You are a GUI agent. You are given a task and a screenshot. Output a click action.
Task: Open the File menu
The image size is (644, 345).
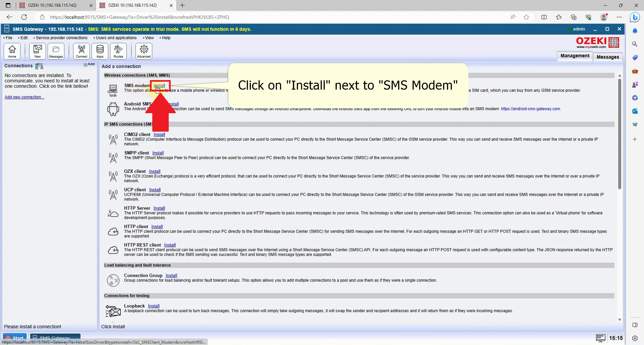pyautogui.click(x=9, y=38)
